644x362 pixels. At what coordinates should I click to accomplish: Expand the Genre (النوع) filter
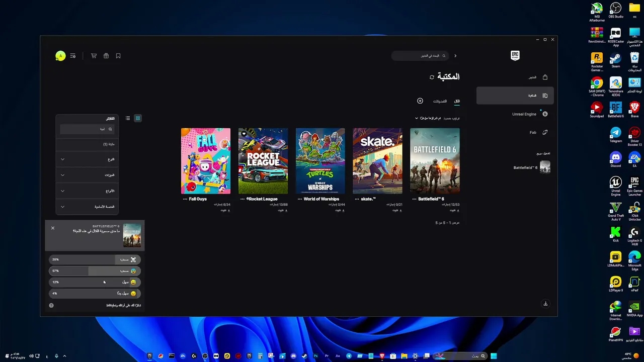point(87,159)
